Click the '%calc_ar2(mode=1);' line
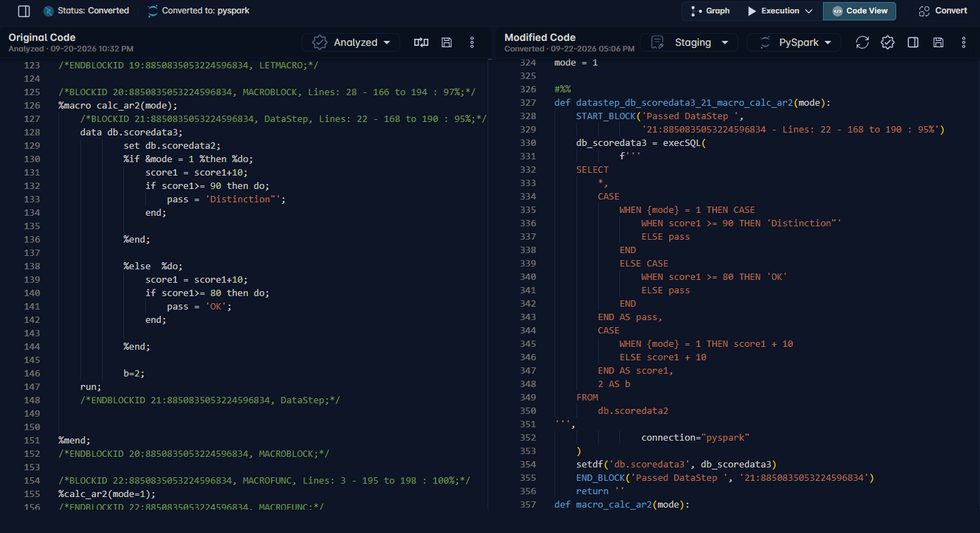Viewport: 980px width, 533px height. [x=107, y=494]
